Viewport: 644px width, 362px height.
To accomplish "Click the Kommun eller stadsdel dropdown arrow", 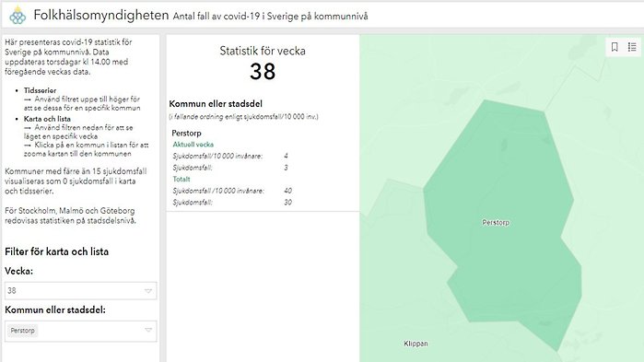I will (x=147, y=330).
